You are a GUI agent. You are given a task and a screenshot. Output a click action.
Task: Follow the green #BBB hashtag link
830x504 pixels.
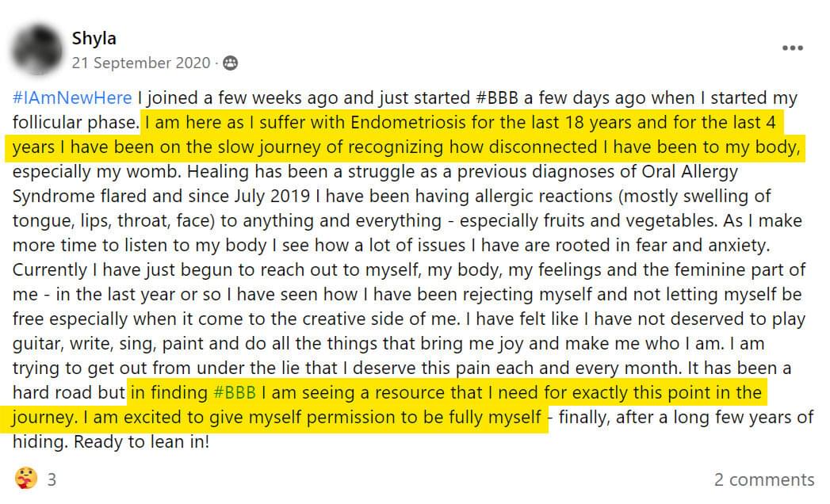tap(235, 393)
